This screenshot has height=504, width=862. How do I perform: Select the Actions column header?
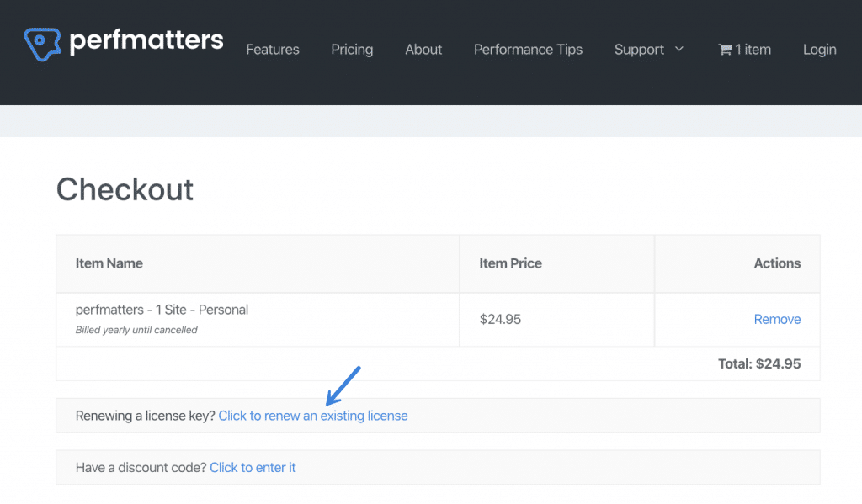point(777,263)
